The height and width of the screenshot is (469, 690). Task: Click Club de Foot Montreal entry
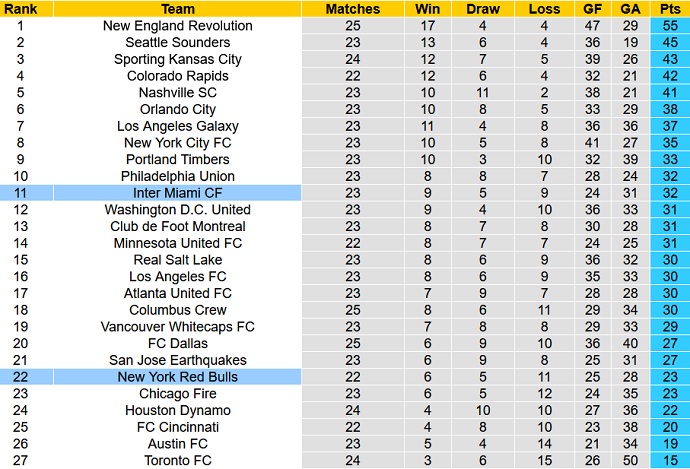click(x=178, y=226)
